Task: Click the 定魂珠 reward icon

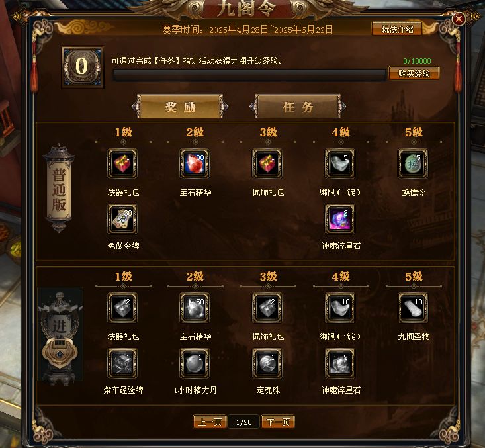Action: pos(267,363)
